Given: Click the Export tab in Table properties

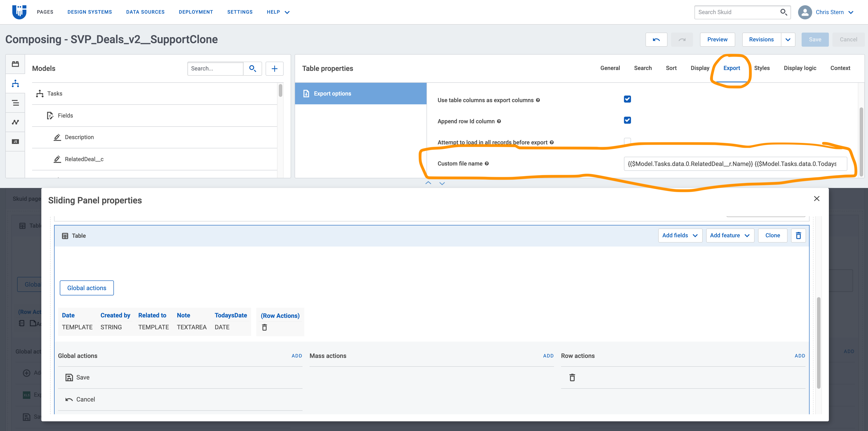Looking at the screenshot, I should pos(731,68).
